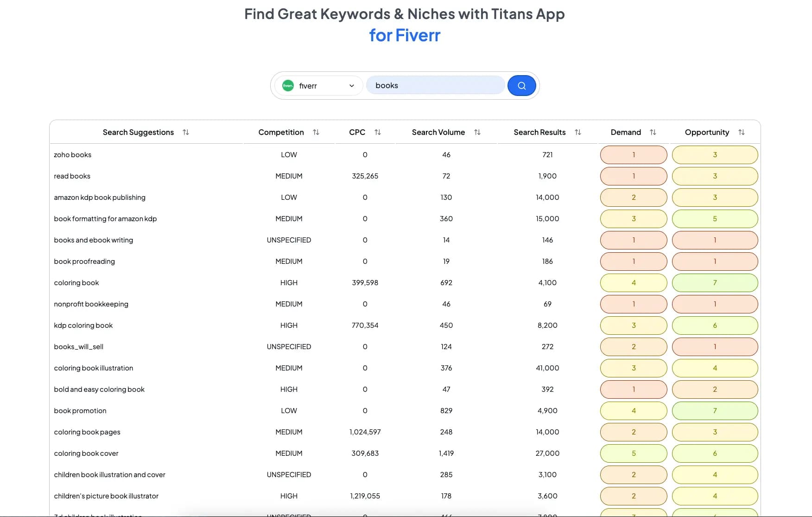Sort by Competition arrows icon
Viewport: 812px width, 517px height.
pos(316,132)
